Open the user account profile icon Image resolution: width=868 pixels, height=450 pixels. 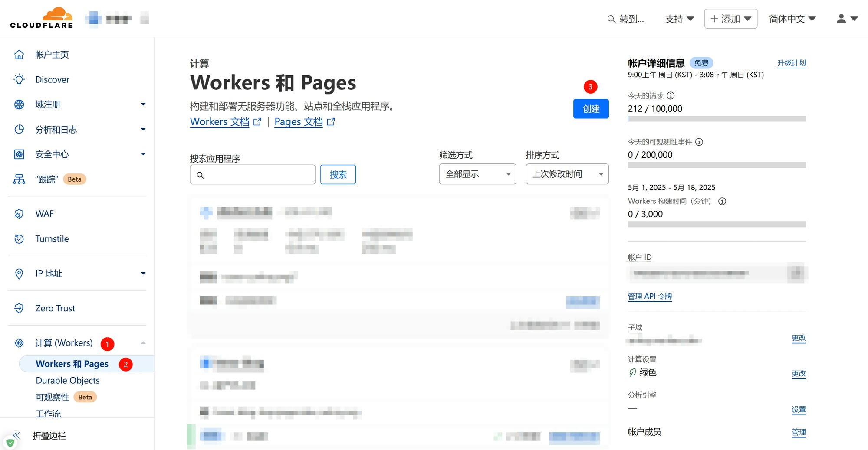click(x=841, y=19)
